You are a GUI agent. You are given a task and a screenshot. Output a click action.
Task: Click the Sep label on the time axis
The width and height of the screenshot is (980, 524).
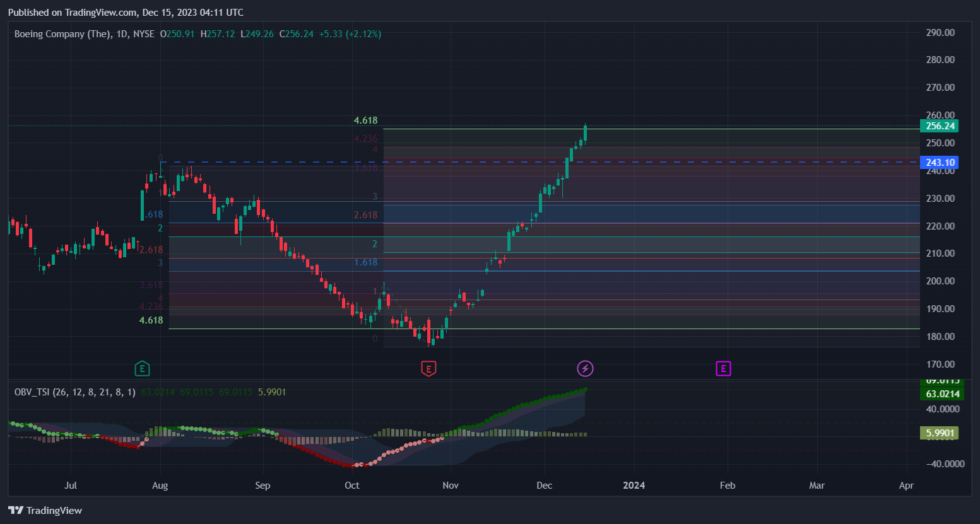(263, 486)
